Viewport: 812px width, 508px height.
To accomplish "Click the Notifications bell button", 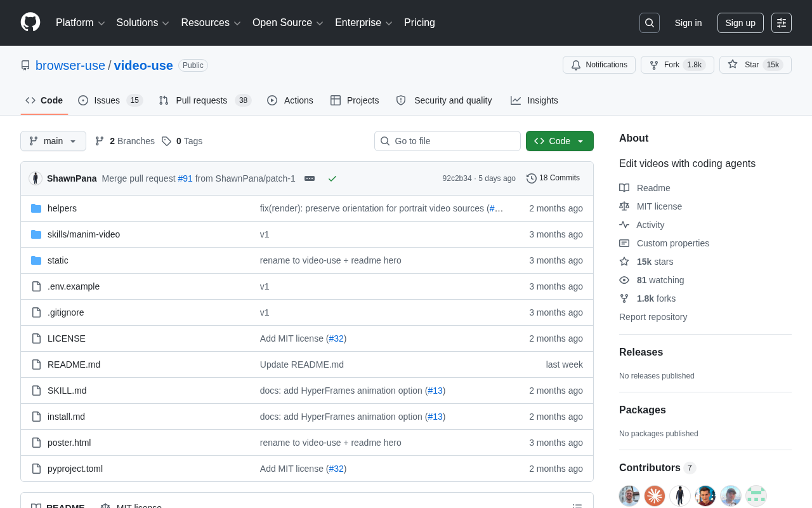I will click(x=599, y=65).
